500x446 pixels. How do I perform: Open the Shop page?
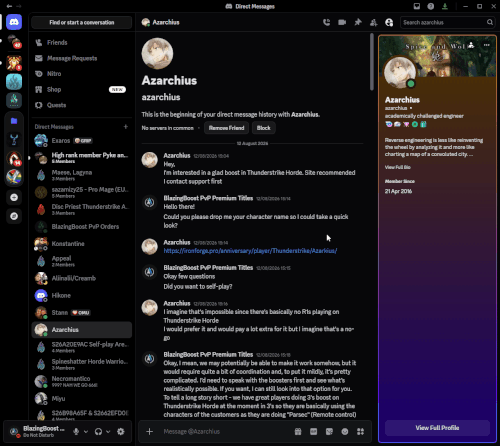82,89
